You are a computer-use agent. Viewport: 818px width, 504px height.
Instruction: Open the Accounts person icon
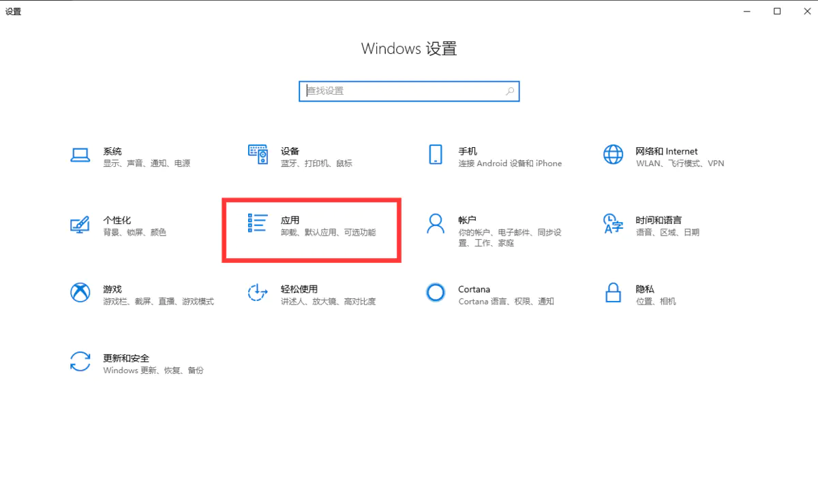coord(435,223)
